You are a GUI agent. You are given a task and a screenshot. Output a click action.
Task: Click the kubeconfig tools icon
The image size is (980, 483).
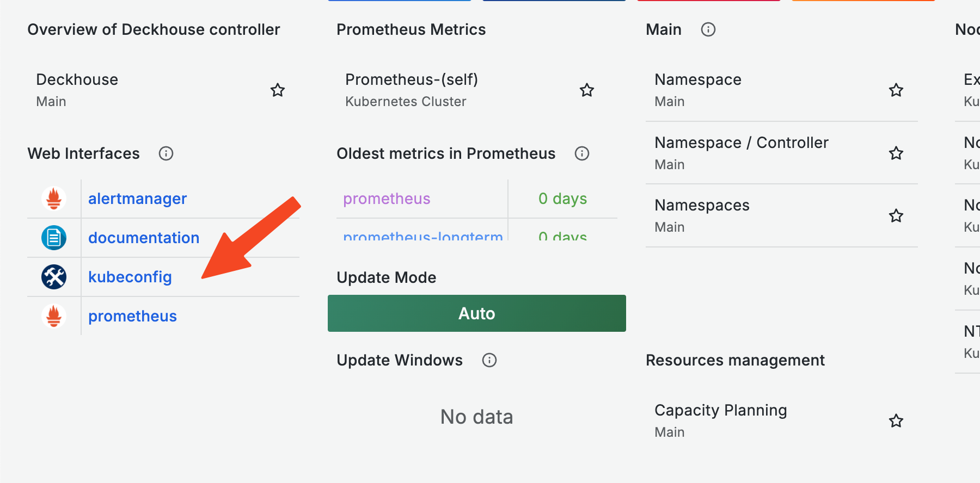pos(54,277)
